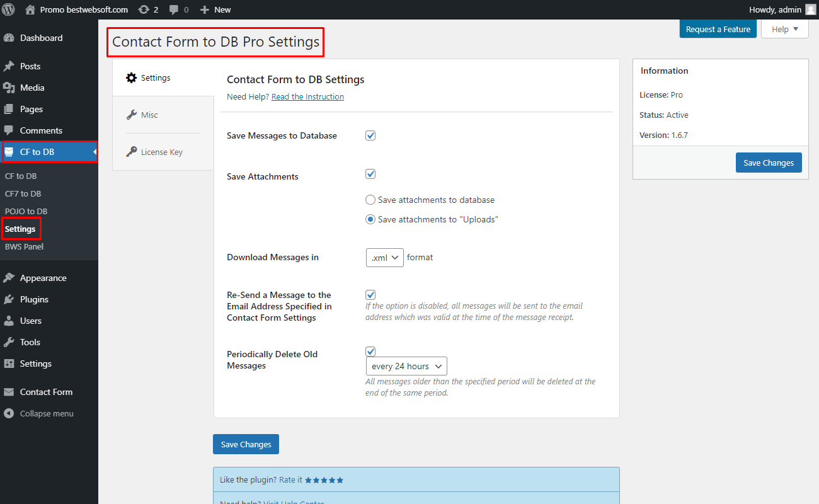
Task: Click the Tools wrench icon in sidebar
Action: tap(9, 342)
